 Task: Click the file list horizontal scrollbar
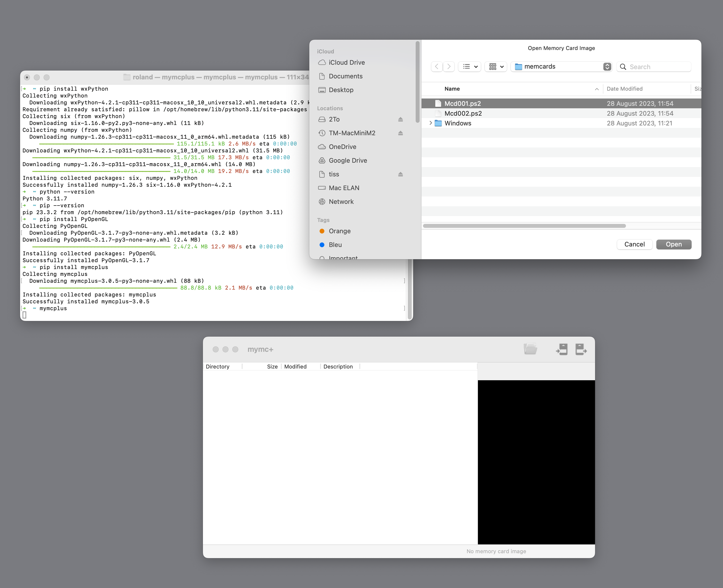point(524,226)
